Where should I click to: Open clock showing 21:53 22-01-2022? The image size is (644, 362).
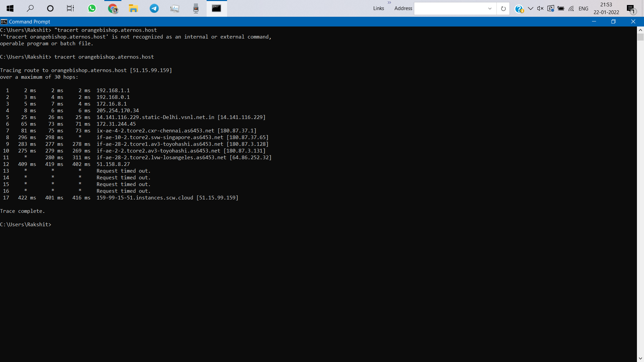pyautogui.click(x=606, y=8)
